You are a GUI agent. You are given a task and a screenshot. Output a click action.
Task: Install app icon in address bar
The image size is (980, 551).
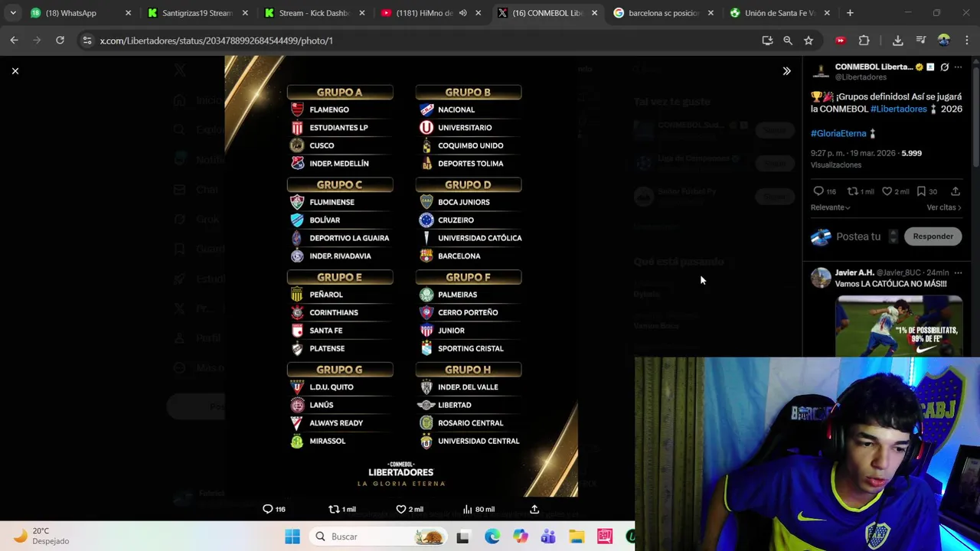click(767, 41)
